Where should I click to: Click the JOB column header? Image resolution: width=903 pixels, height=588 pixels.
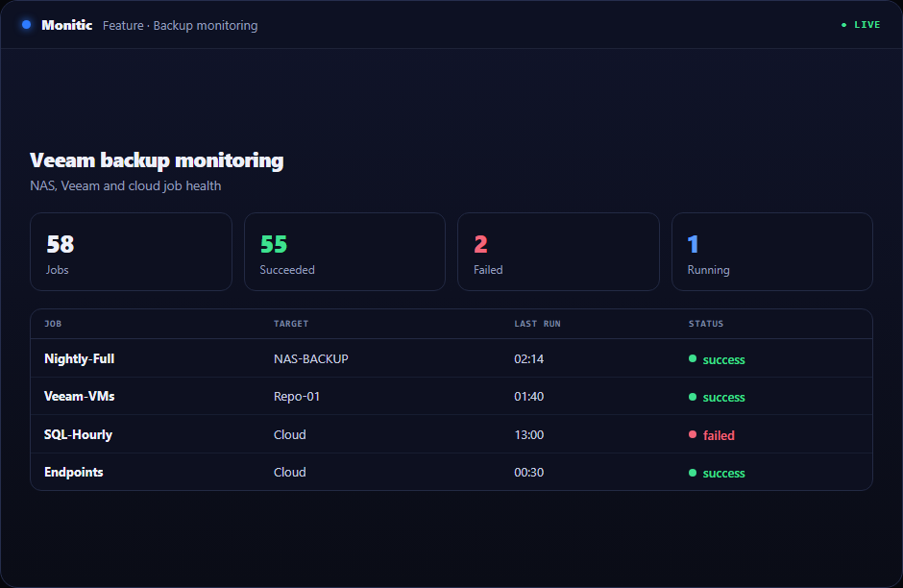[x=53, y=324]
